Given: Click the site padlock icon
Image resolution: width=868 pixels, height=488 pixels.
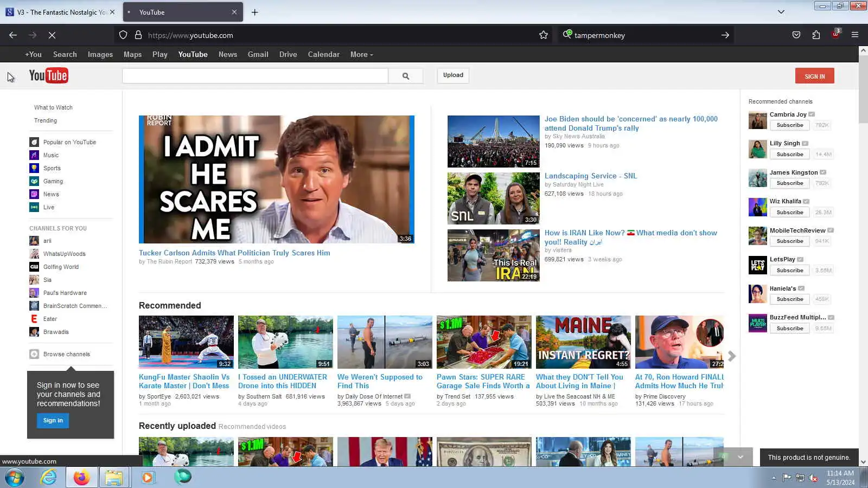Looking at the screenshot, I should click(138, 35).
